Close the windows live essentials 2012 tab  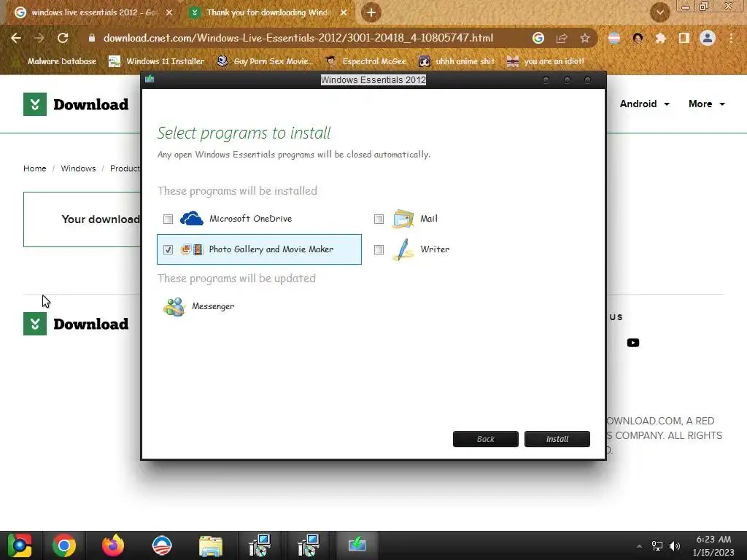[169, 12]
